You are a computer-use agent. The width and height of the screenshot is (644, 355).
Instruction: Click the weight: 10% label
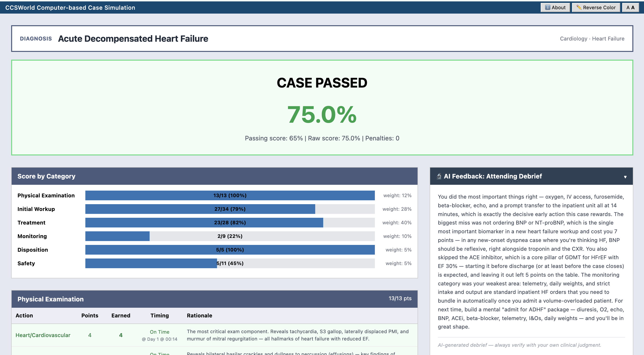(397, 236)
